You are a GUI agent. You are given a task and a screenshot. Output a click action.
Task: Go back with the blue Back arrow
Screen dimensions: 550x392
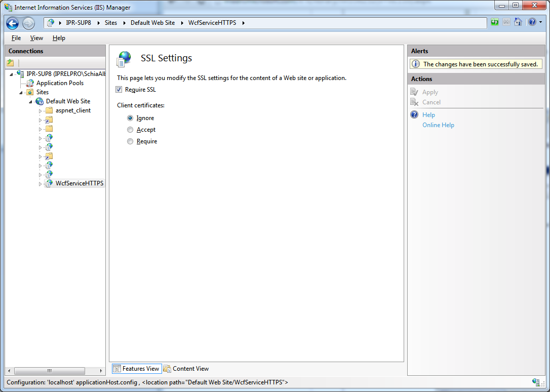tap(12, 23)
